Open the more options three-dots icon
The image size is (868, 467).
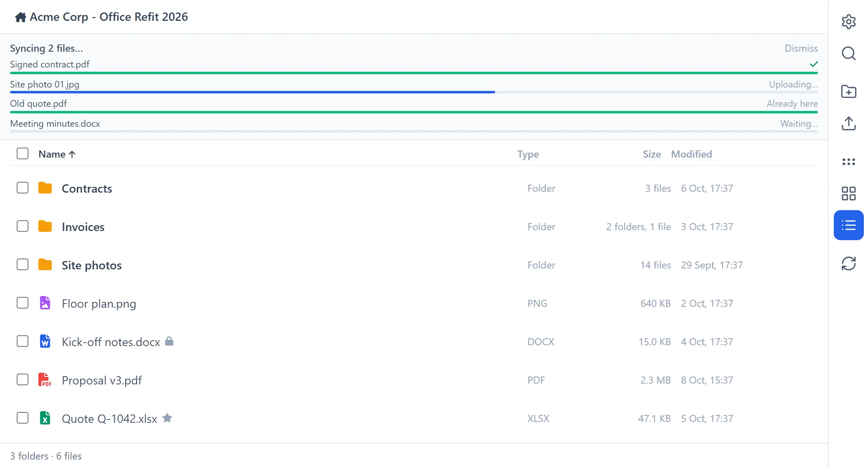[x=848, y=162]
